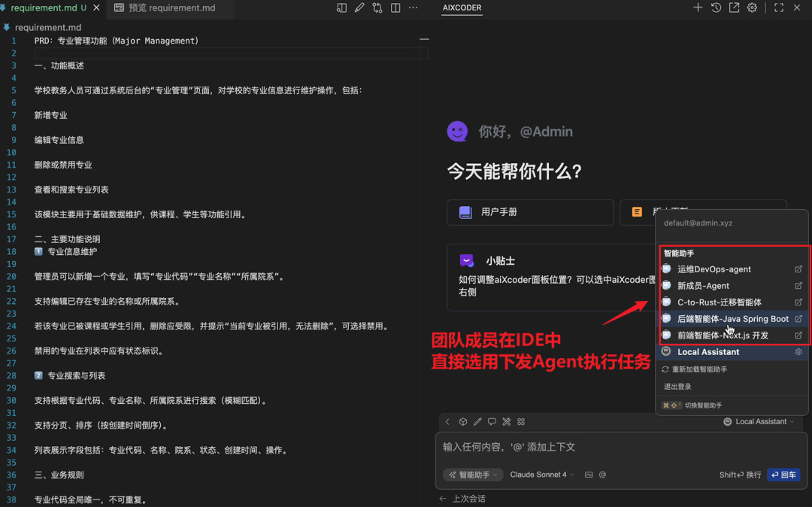
Task: Open external link icon for 运维DevOps-agent
Action: 798,269
